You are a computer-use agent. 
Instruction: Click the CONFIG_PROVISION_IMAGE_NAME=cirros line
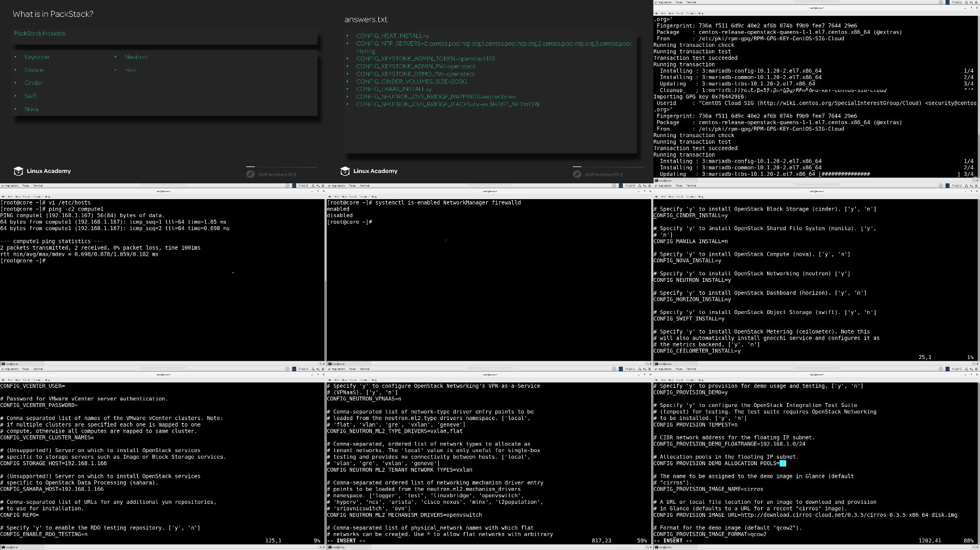pyautogui.click(x=708, y=489)
